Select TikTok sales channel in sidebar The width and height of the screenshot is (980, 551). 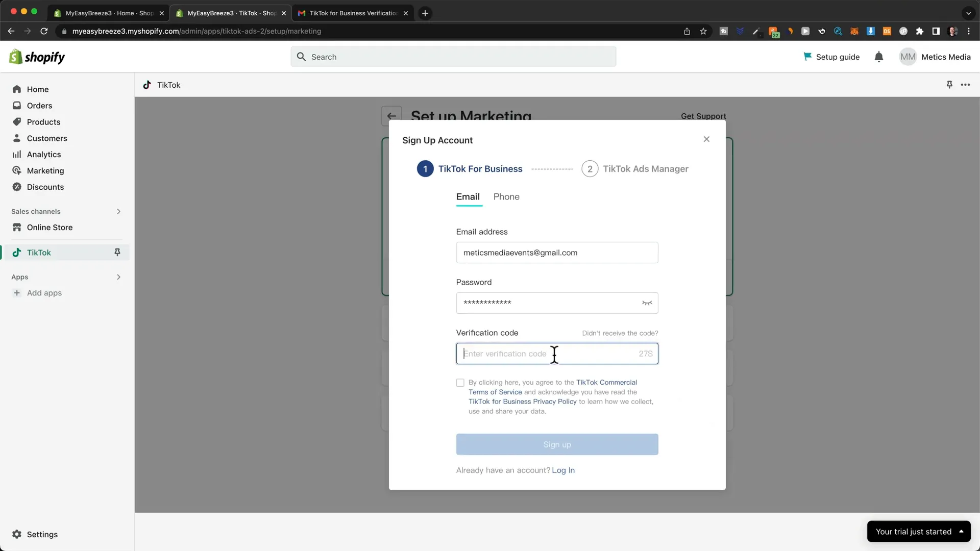(x=39, y=253)
